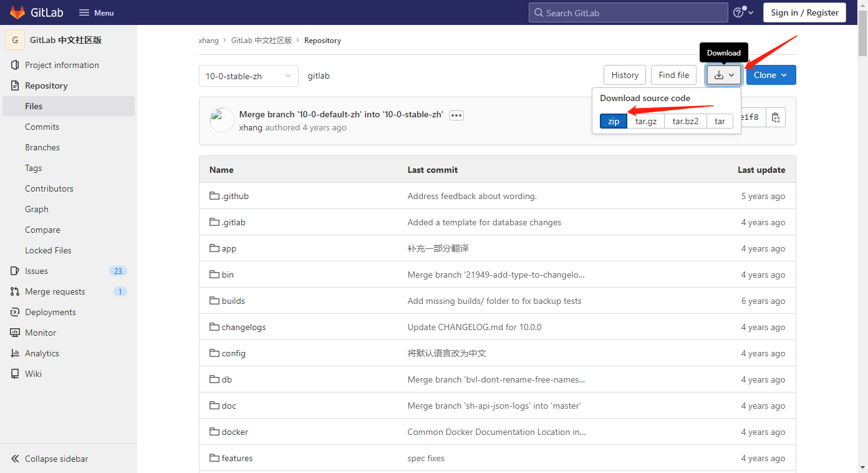Image resolution: width=868 pixels, height=473 pixels.
Task: Click the Search GitLab input field
Action: [x=627, y=12]
